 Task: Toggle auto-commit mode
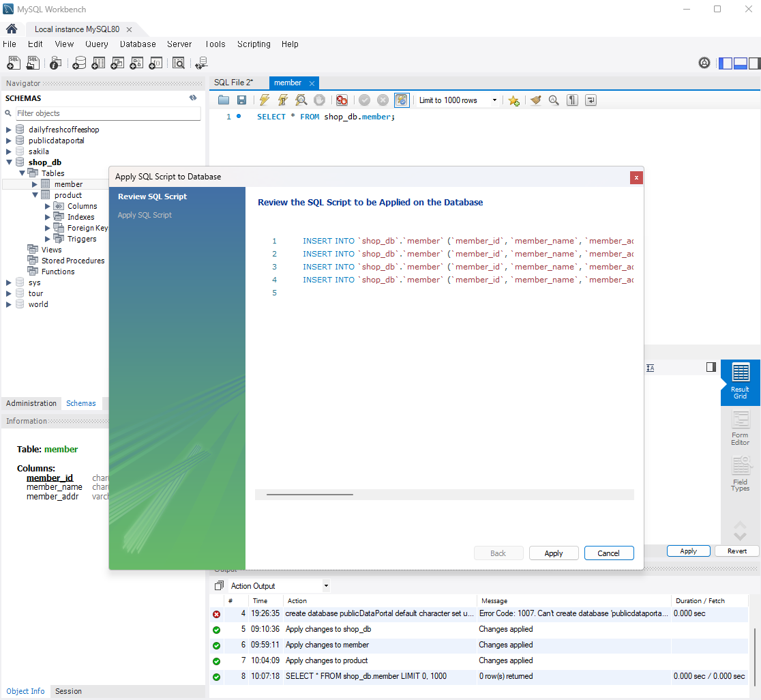402,100
